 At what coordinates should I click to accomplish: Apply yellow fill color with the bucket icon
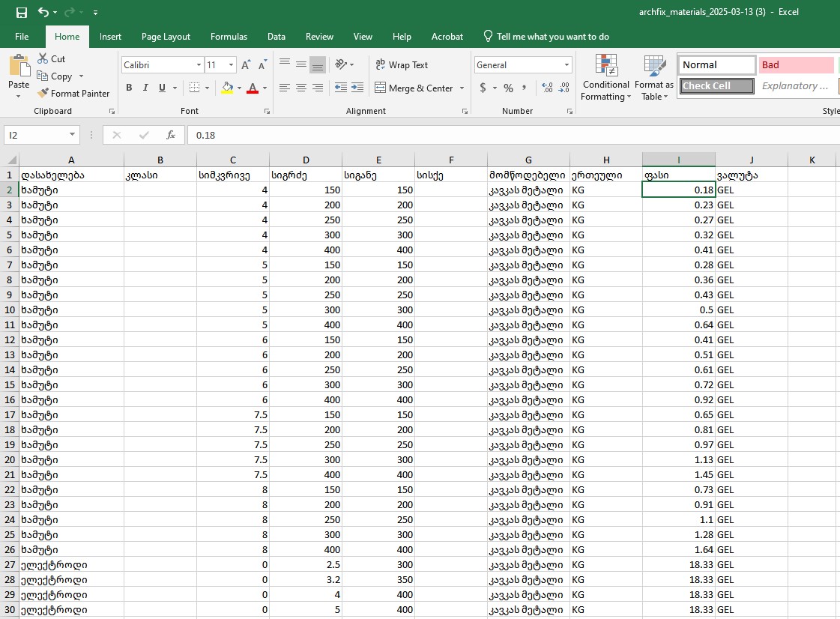228,88
